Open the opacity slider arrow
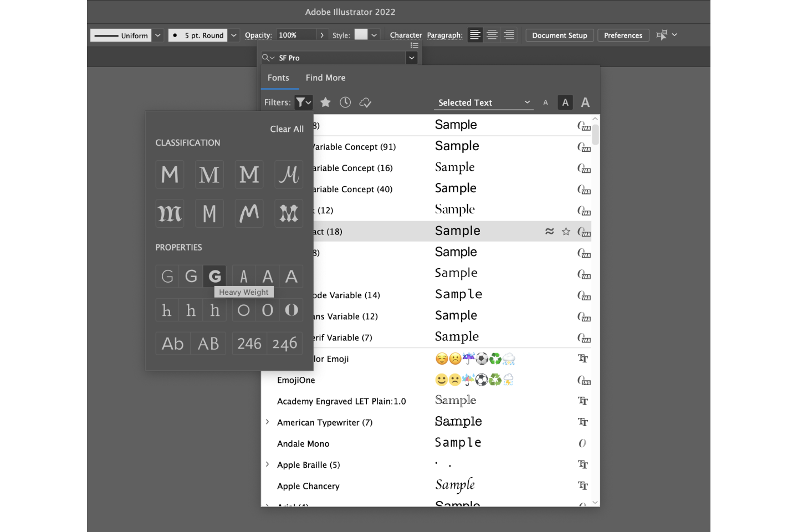This screenshot has width=798, height=532. [x=322, y=35]
